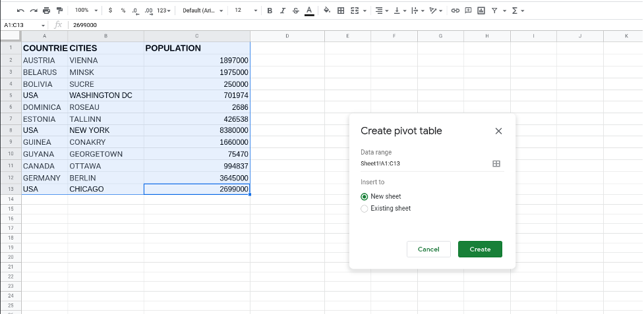Activate the paint format tool
The image size is (644, 314).
click(59, 11)
